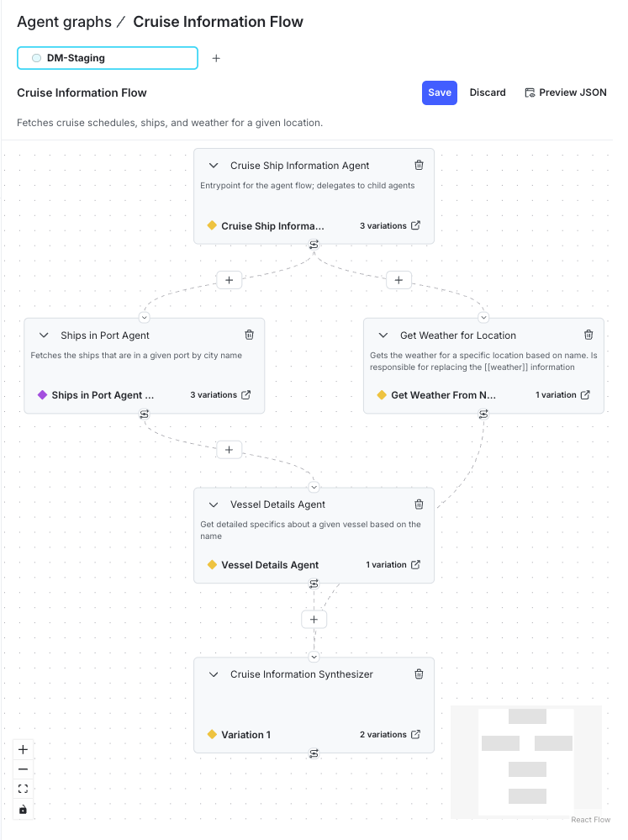Viewport: 628px width, 840px height.
Task: Collapse the Cruise Information Synthesizer node
Action: [x=213, y=674]
